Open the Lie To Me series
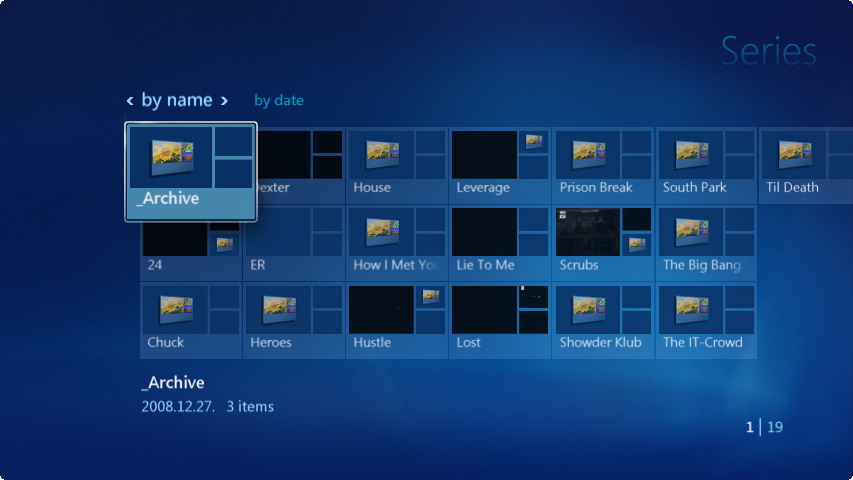 pyautogui.click(x=500, y=243)
